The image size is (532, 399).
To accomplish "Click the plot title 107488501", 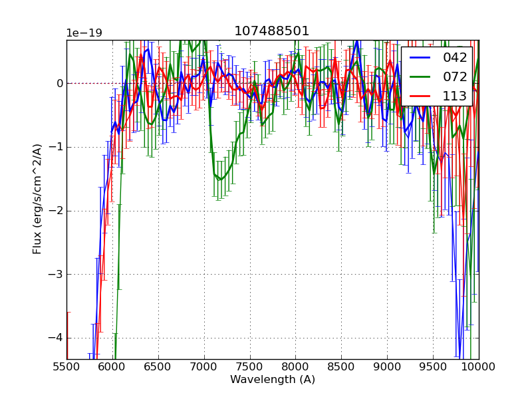I will [x=272, y=31].
